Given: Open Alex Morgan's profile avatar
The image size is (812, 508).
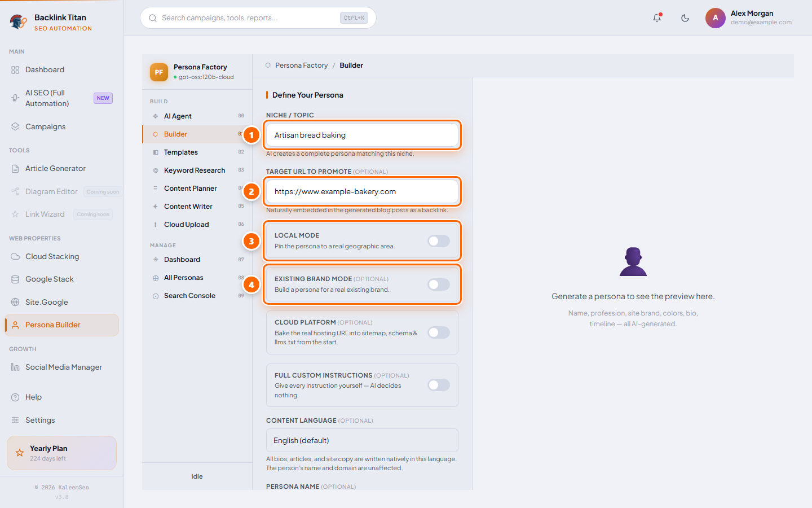Looking at the screenshot, I should click(x=715, y=18).
